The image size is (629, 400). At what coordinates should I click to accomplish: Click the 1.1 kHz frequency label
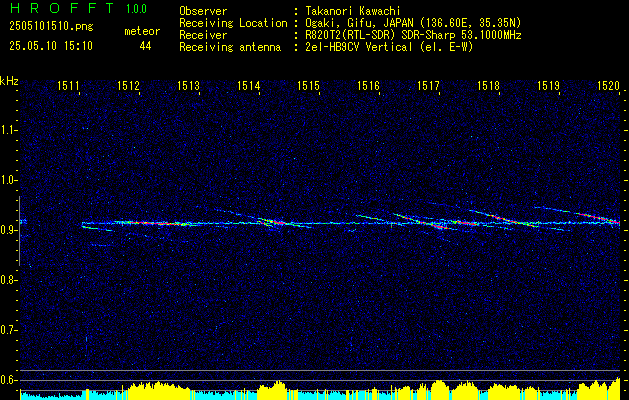point(7,130)
